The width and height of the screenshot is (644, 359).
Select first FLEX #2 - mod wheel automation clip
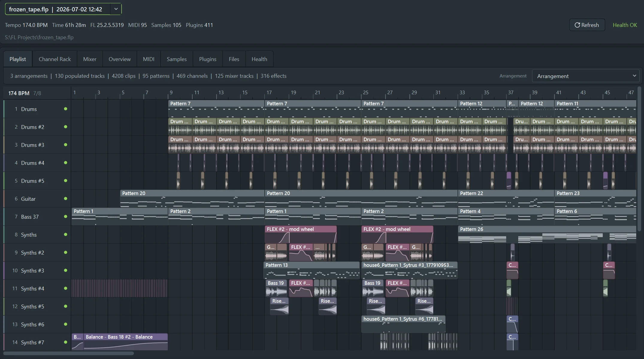coord(301,235)
